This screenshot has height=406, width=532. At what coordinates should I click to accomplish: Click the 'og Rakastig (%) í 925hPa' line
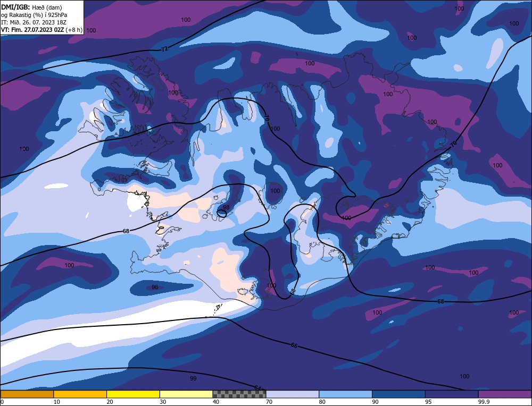click(34, 15)
